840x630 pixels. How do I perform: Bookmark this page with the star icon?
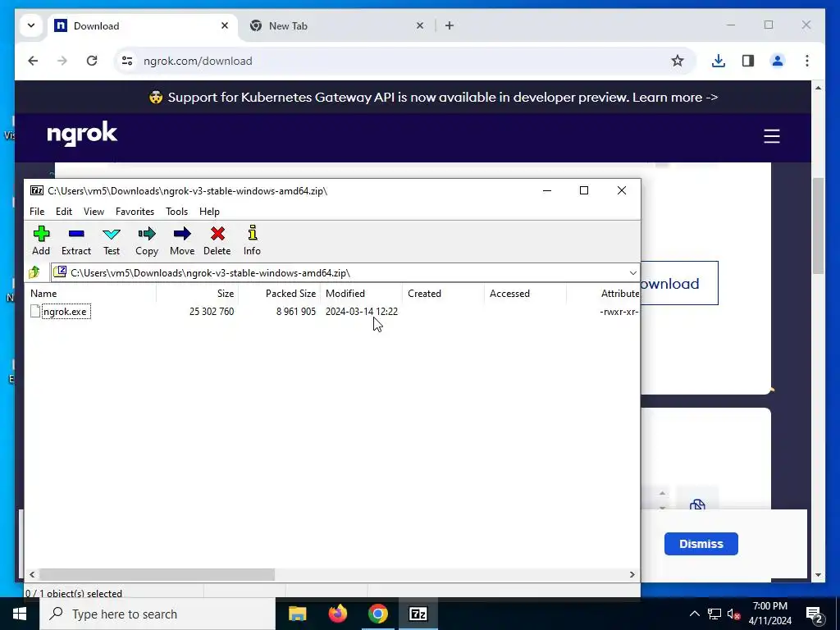coord(678,61)
